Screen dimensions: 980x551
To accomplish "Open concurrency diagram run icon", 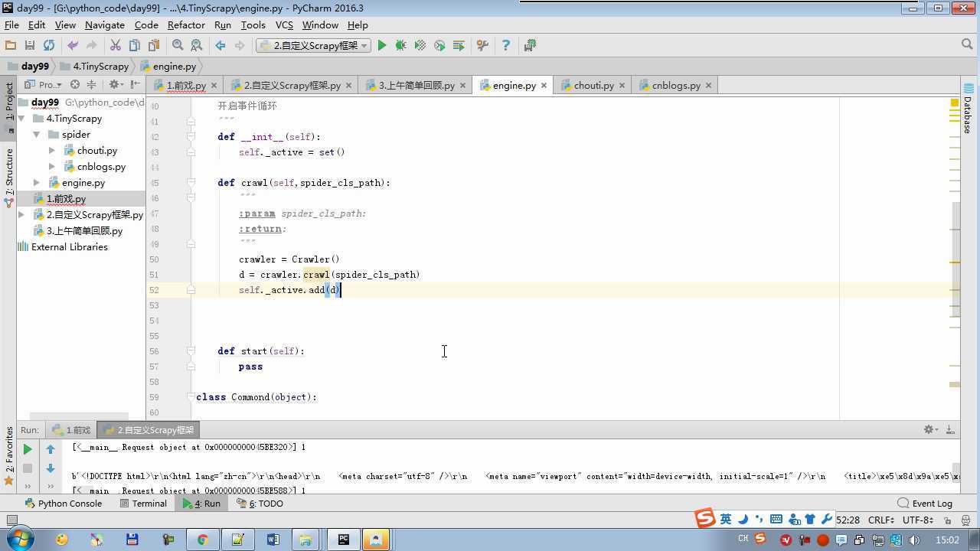I will 459,46.
